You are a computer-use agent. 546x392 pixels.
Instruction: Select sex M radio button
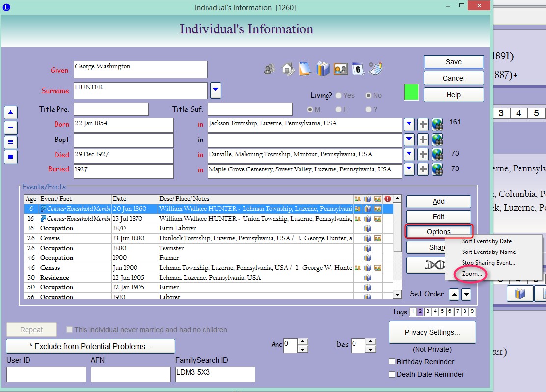tap(310, 110)
